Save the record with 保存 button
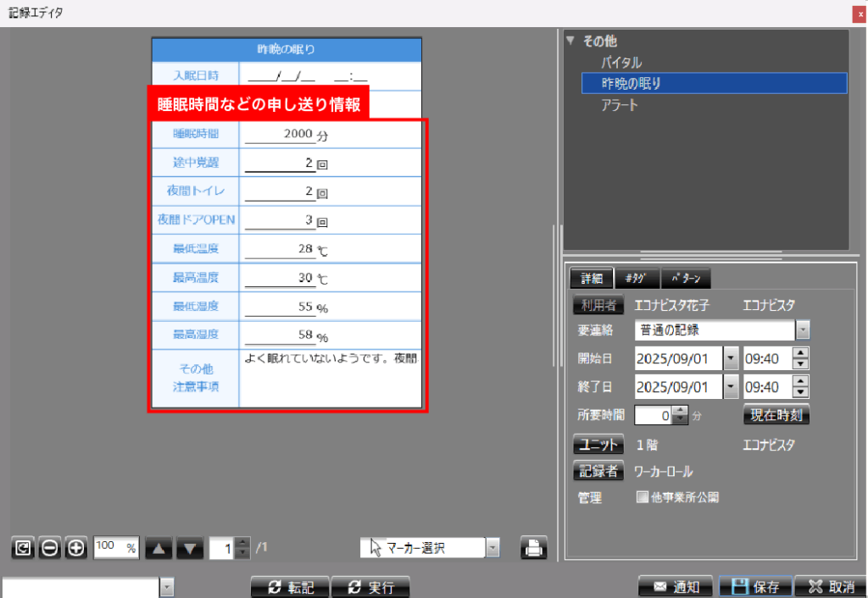Image resolution: width=868 pixels, height=598 pixels. 754,587
